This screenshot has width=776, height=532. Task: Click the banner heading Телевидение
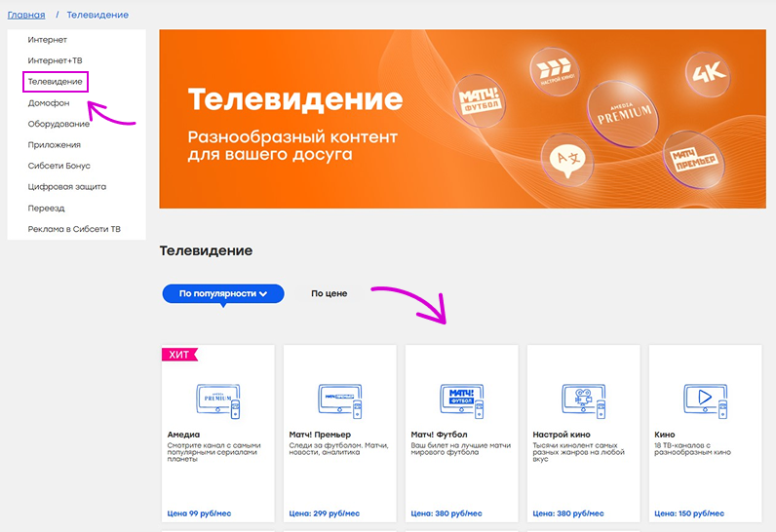[x=295, y=99]
